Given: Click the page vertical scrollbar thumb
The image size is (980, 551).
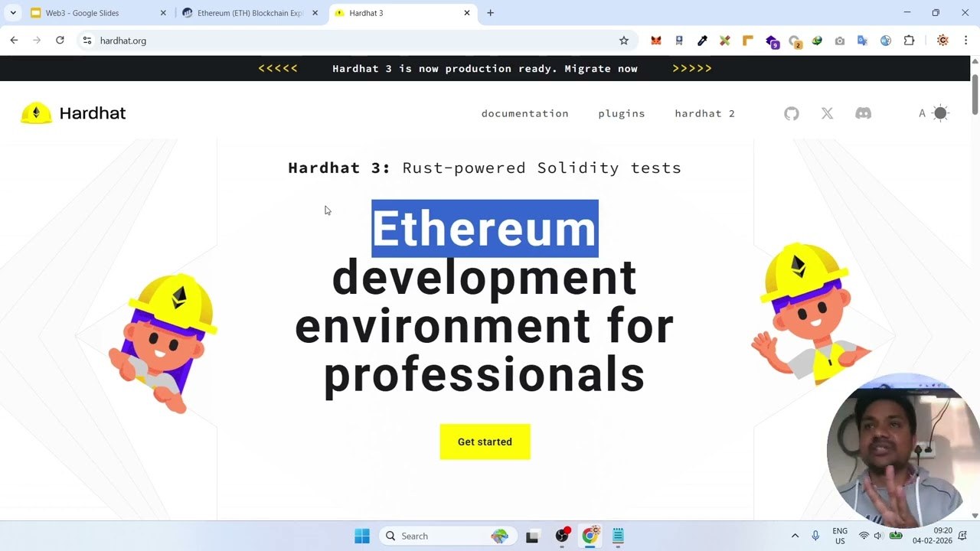Looking at the screenshot, I should point(975,96).
